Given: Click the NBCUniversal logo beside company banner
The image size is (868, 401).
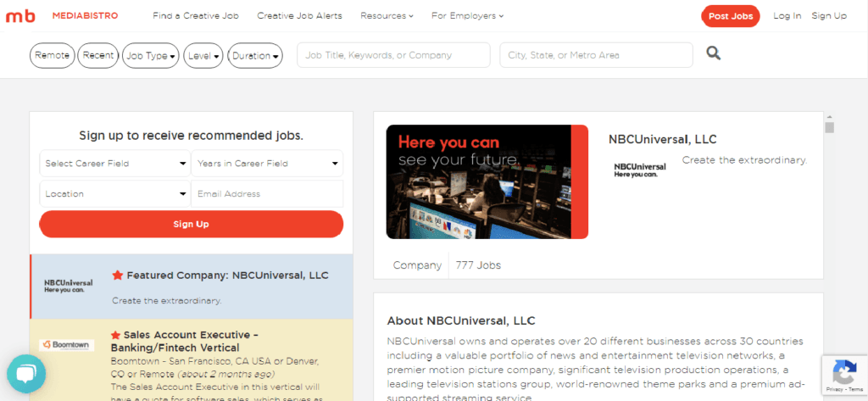Looking at the screenshot, I should (x=640, y=170).
